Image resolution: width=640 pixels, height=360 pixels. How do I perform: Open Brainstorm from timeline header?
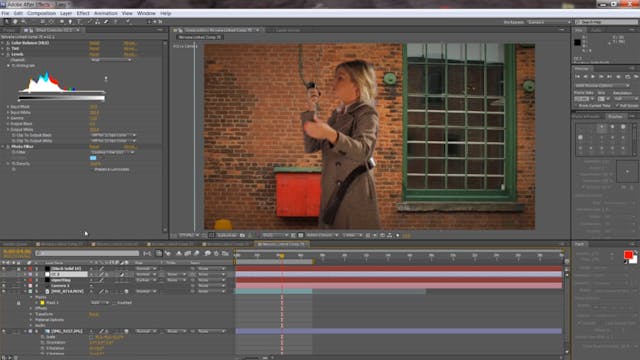pyautogui.click(x=207, y=253)
